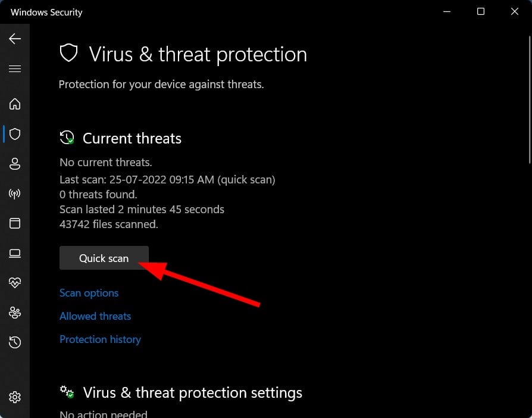The width and height of the screenshot is (532, 418).
Task: Open the hamburger navigation menu
Action: coord(15,69)
